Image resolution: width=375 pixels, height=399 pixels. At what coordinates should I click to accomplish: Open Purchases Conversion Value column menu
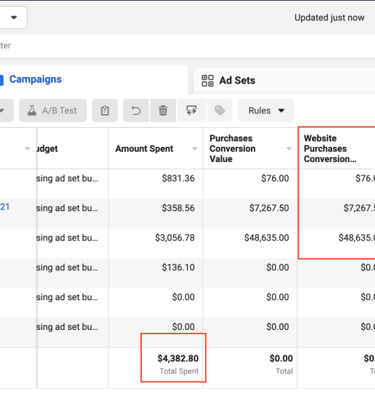pyautogui.click(x=289, y=149)
